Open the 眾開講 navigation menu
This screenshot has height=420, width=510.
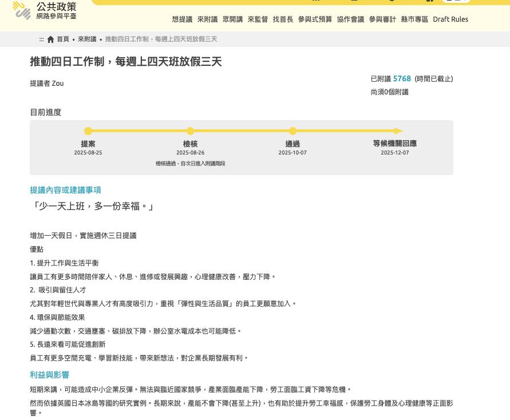(232, 19)
